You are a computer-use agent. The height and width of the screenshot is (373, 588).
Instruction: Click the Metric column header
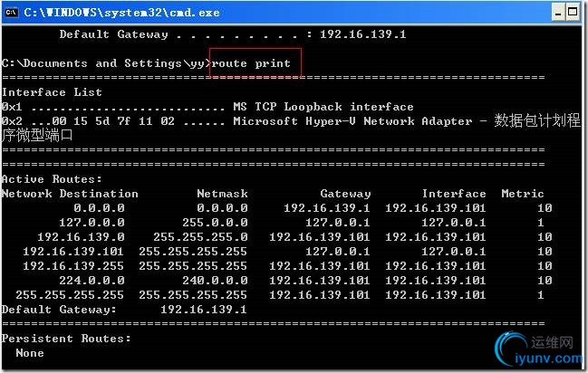pos(523,194)
